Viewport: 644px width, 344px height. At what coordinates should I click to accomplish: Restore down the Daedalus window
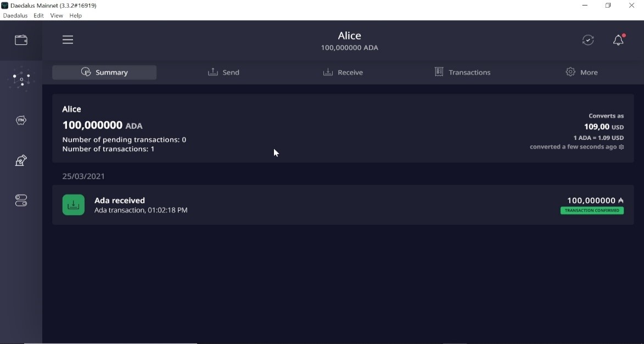[x=608, y=5]
